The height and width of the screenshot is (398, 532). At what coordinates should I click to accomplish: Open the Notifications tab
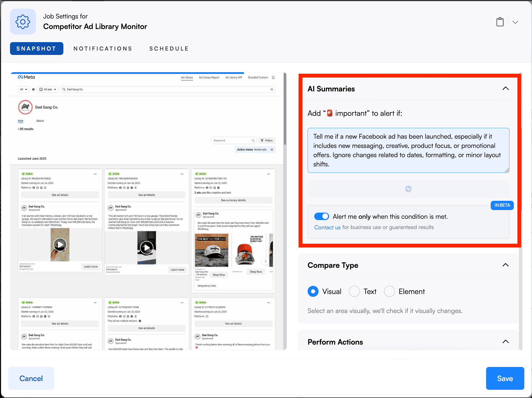pyautogui.click(x=103, y=49)
